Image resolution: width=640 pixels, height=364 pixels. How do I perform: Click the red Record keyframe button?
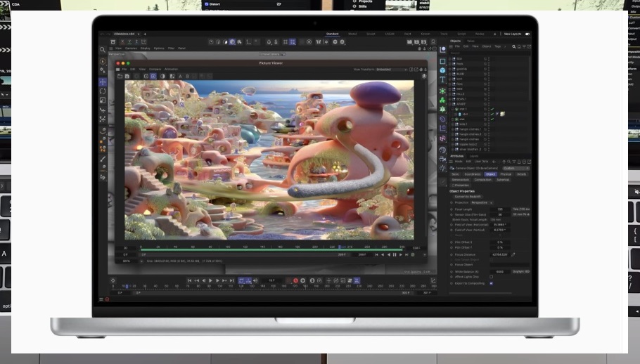click(x=296, y=280)
